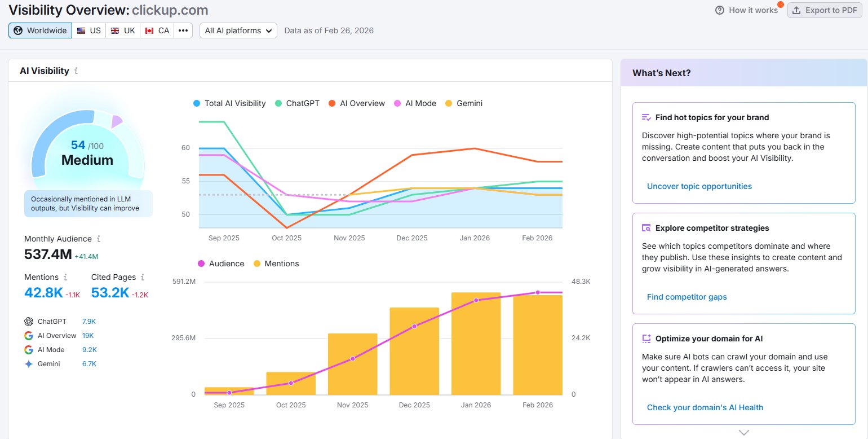
Task: Click the Monthly Audience value 537.4M
Action: tap(48, 254)
